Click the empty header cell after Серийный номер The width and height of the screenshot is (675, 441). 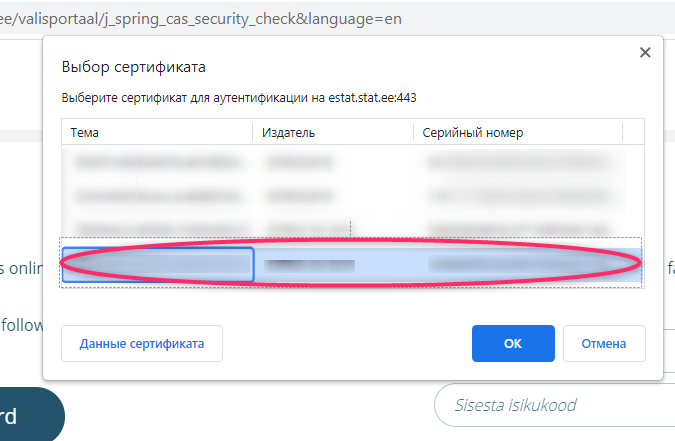click(x=633, y=132)
